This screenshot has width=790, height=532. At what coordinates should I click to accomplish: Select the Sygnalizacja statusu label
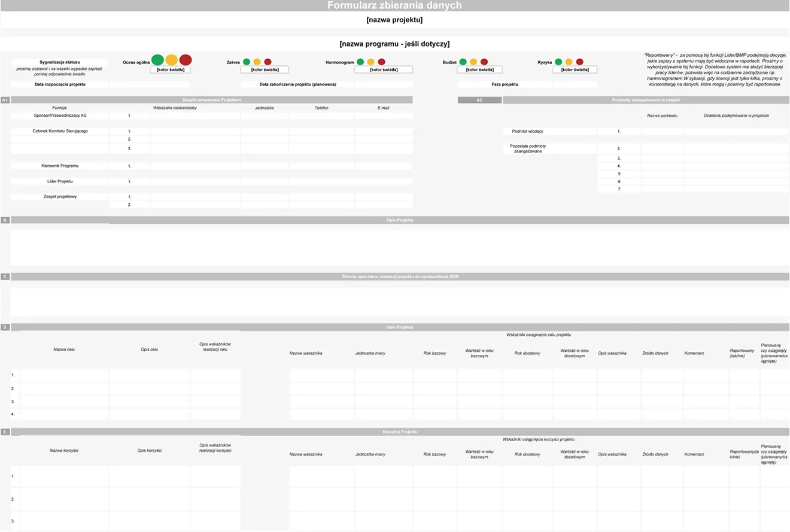coord(60,62)
